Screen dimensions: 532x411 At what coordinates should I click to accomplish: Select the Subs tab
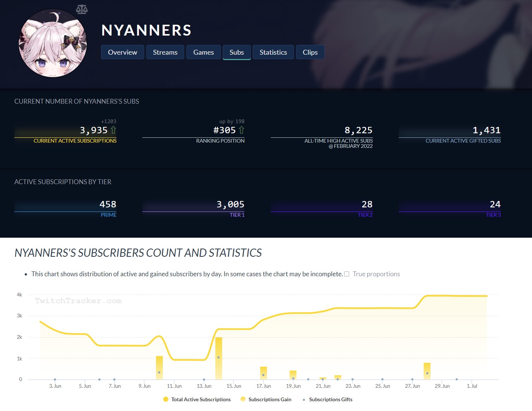pyautogui.click(x=237, y=52)
